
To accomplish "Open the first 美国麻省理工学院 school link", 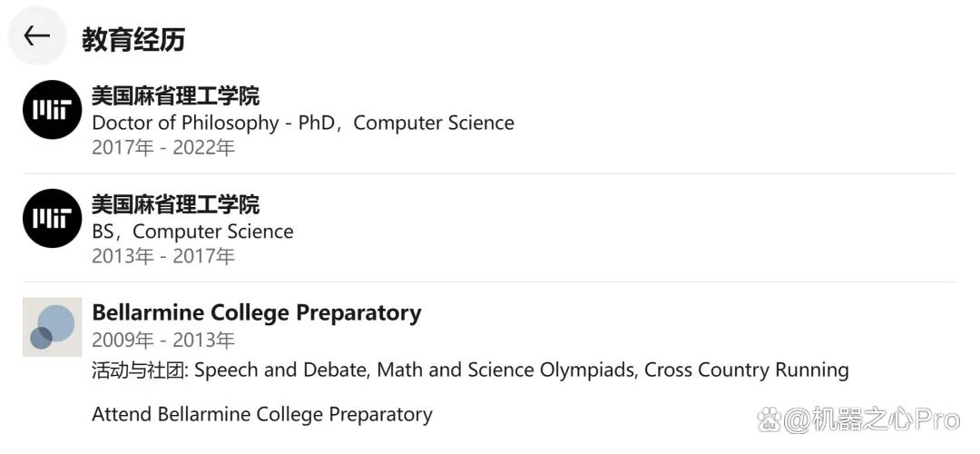I will point(176,95).
